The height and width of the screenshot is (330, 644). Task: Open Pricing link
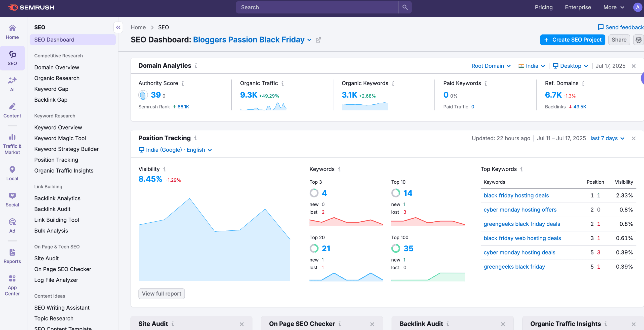[x=544, y=7]
